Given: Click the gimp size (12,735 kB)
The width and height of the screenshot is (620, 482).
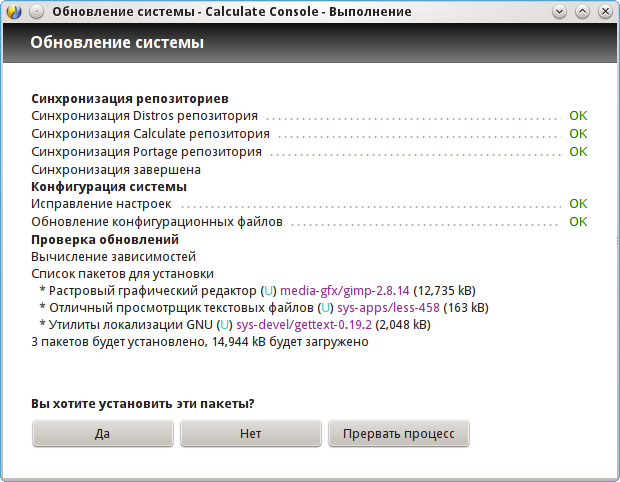Looking at the screenshot, I should click(x=444, y=291).
